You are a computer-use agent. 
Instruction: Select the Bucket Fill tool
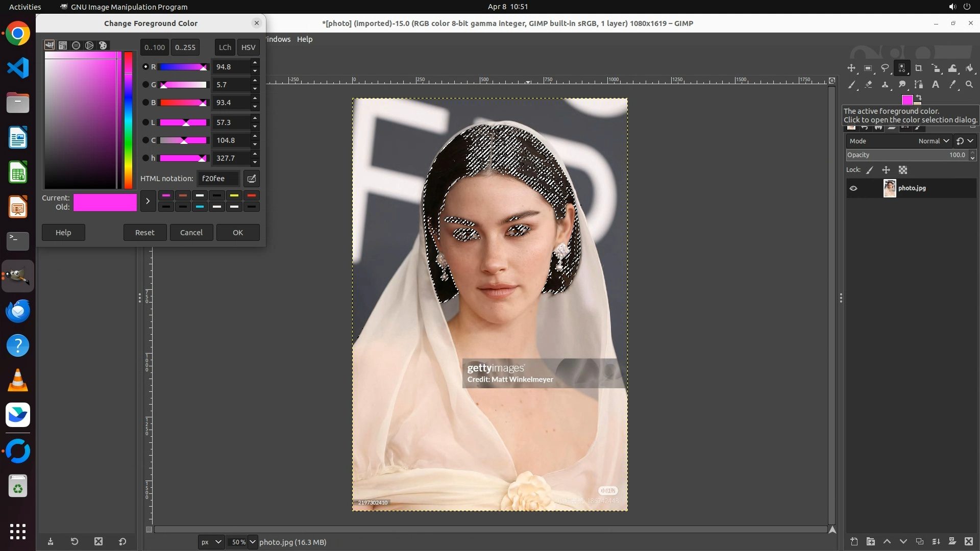(x=970, y=68)
